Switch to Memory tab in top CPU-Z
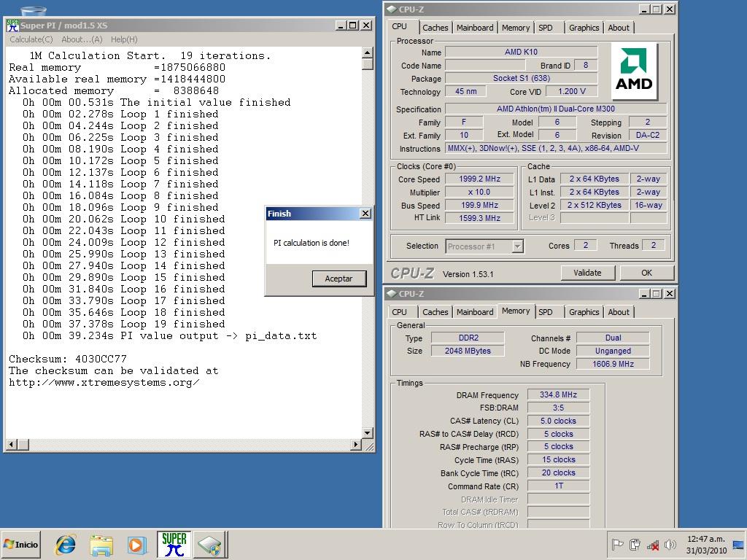Viewport: 747px width, 560px height. [x=516, y=28]
